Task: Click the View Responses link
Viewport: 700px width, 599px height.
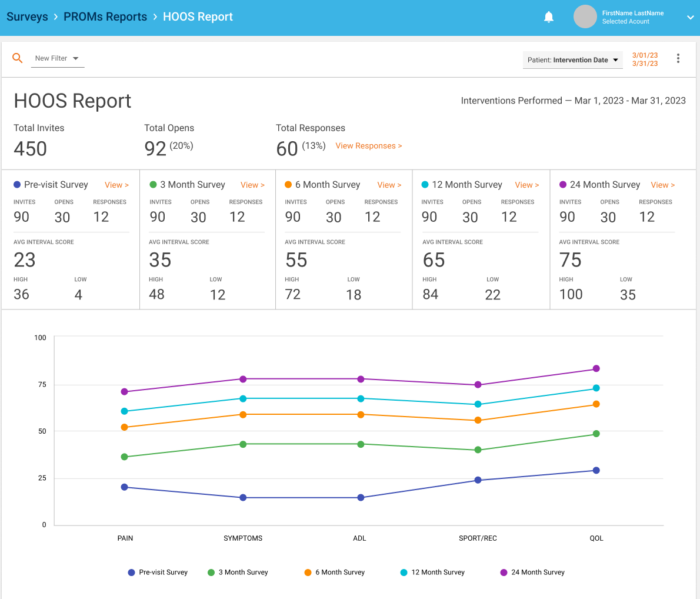Action: click(369, 146)
